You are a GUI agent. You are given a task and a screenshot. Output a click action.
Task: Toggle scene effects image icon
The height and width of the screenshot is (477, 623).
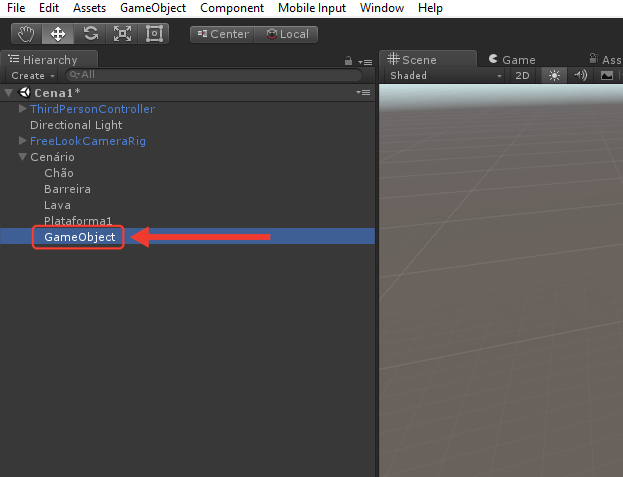pos(607,75)
